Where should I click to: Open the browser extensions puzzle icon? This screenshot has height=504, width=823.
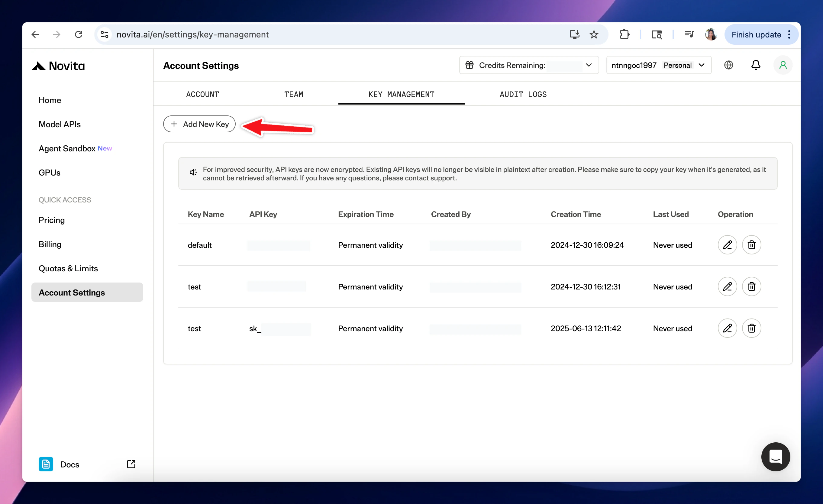point(624,34)
